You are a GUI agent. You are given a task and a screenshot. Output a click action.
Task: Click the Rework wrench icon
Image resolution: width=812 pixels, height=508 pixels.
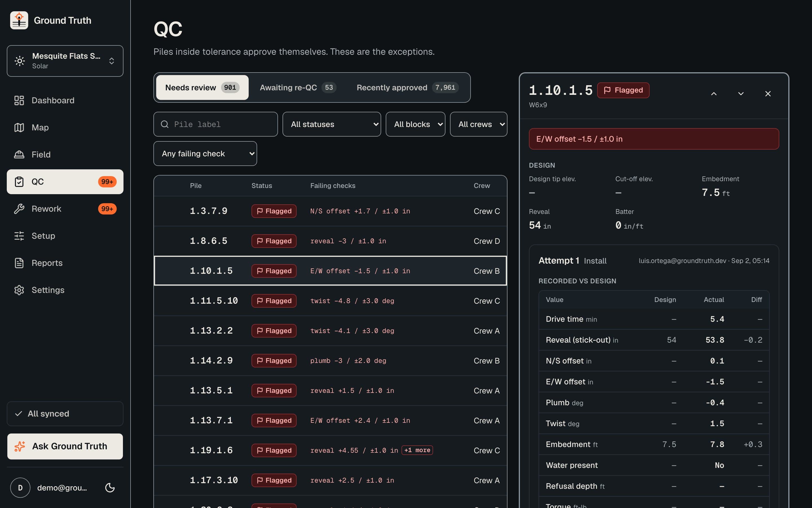pyautogui.click(x=19, y=209)
